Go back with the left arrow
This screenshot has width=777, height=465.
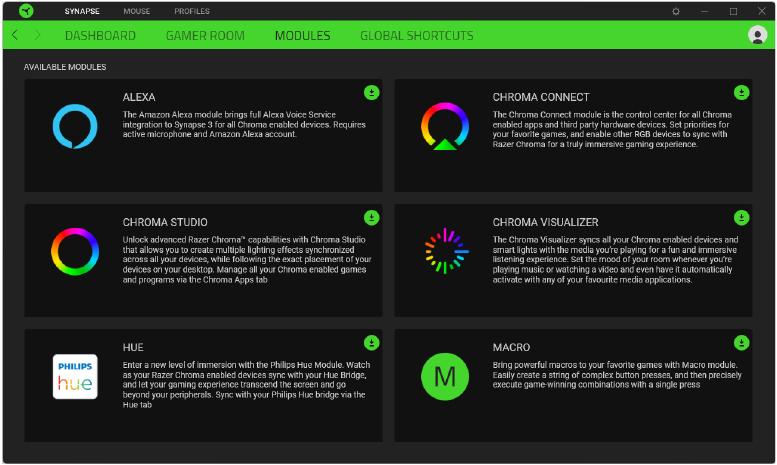pos(15,35)
